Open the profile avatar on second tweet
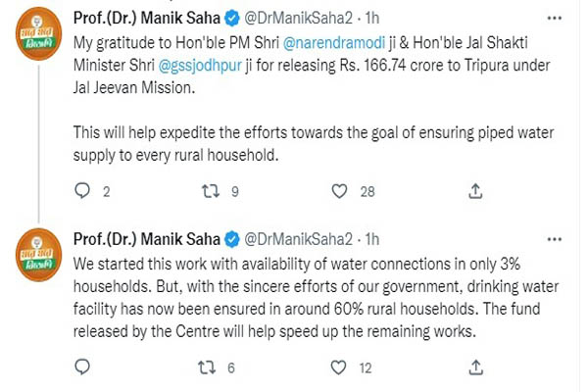The image size is (588, 392). click(x=38, y=255)
